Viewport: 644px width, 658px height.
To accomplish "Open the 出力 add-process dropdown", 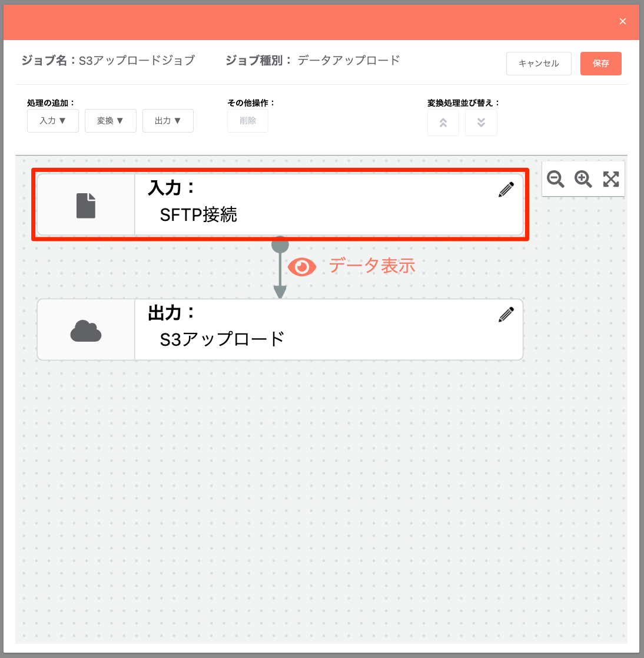I will point(168,121).
